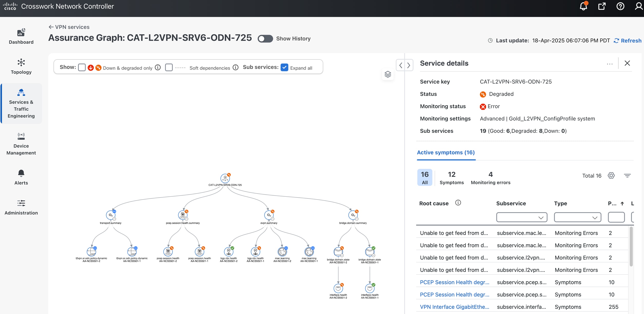Click info icon next to Root cause
The height and width of the screenshot is (314, 644).
pos(458,203)
